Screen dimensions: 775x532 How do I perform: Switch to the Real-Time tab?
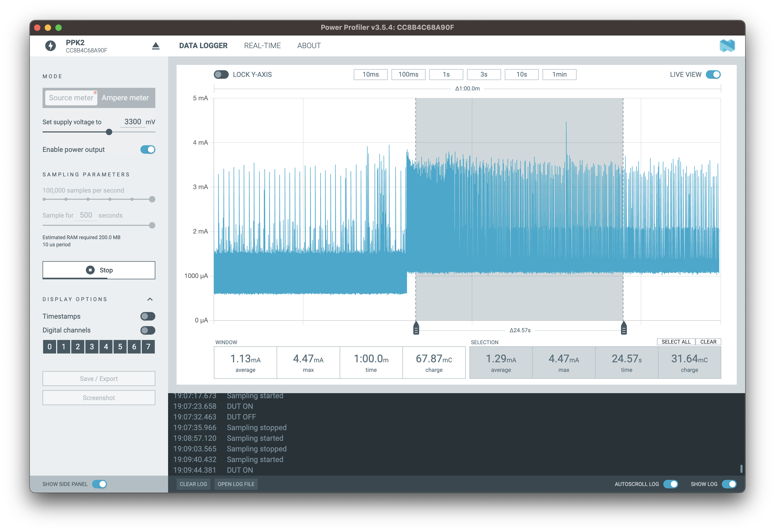pyautogui.click(x=262, y=46)
